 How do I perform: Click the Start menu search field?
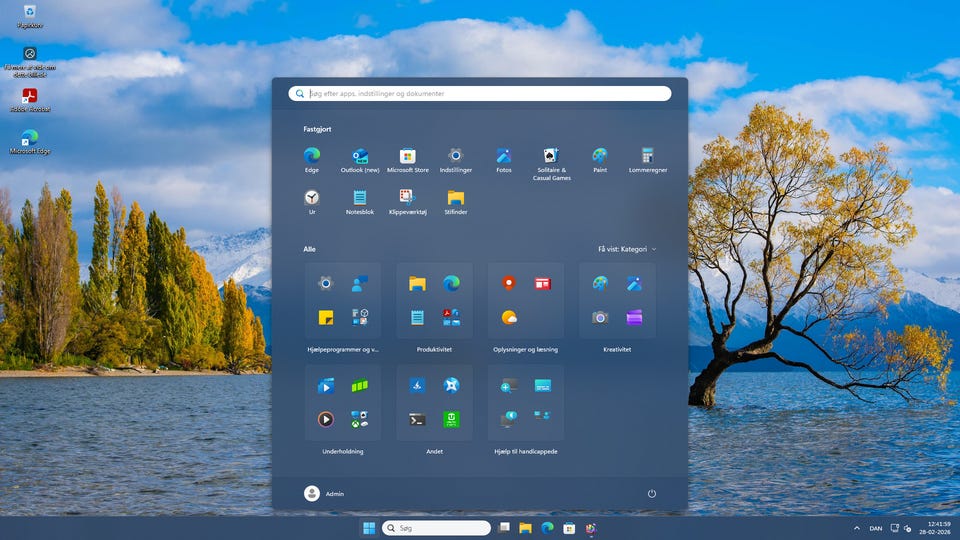(480, 94)
